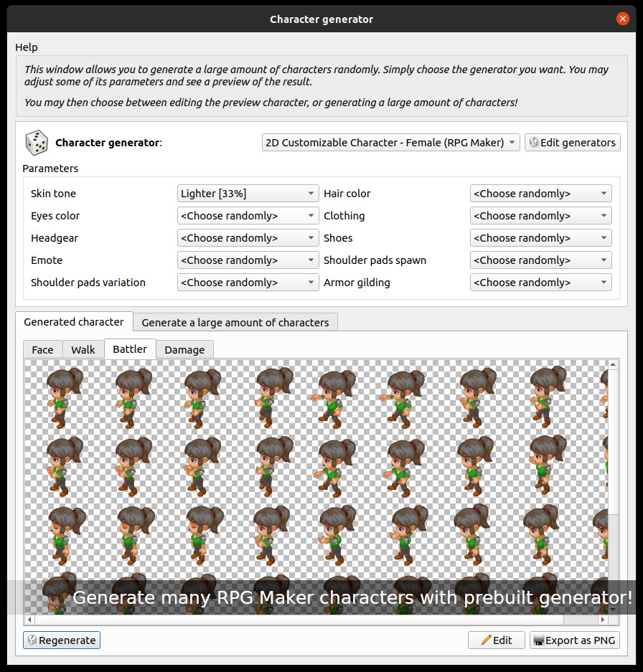The height and width of the screenshot is (672, 643).
Task: Select the Generated character tab
Action: point(74,321)
